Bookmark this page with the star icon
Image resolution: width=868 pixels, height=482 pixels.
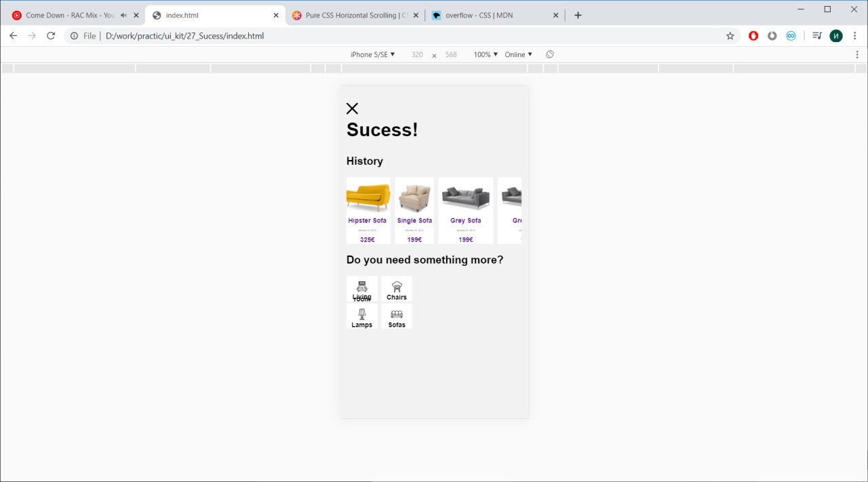click(x=730, y=36)
